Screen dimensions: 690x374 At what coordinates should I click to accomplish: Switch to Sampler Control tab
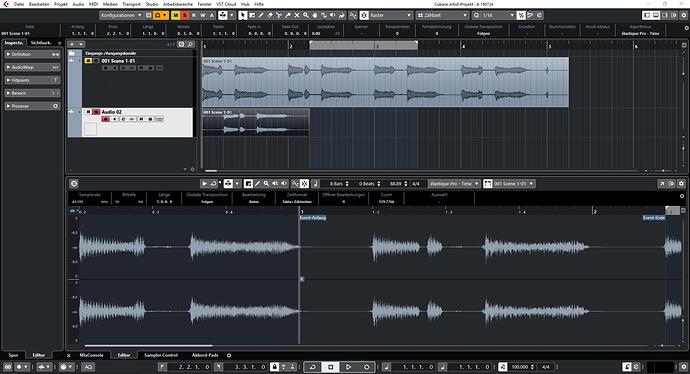click(161, 355)
